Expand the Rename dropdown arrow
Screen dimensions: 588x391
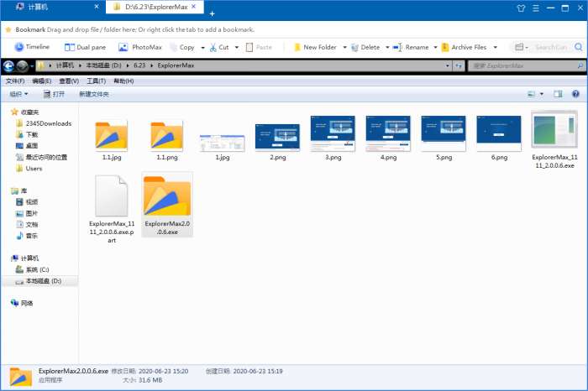435,48
